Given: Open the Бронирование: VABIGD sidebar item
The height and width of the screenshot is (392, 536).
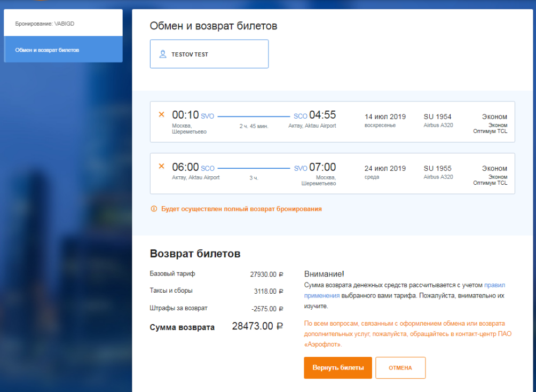Looking at the screenshot, I should click(63, 24).
